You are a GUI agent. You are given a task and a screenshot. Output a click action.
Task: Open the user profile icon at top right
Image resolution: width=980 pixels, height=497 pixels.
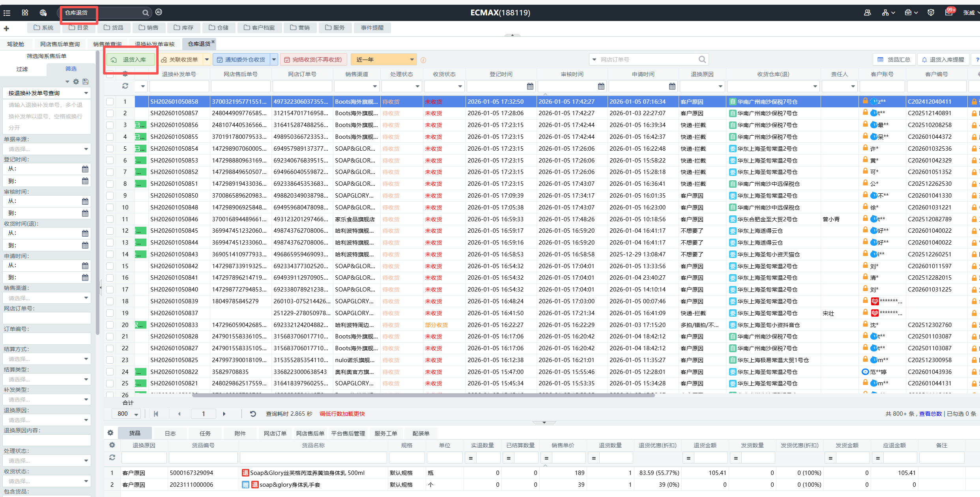coord(867,13)
